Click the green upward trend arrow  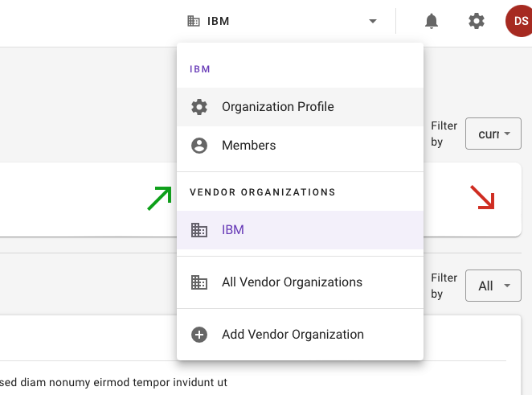pos(159,199)
